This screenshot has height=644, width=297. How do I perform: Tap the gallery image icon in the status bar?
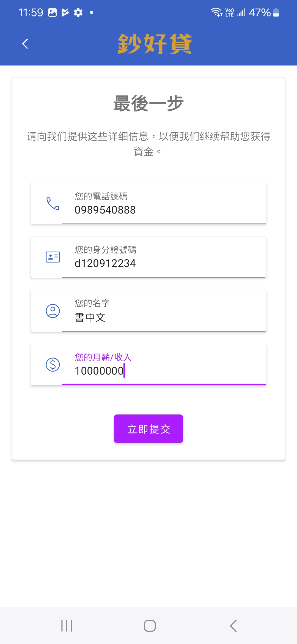tap(52, 12)
